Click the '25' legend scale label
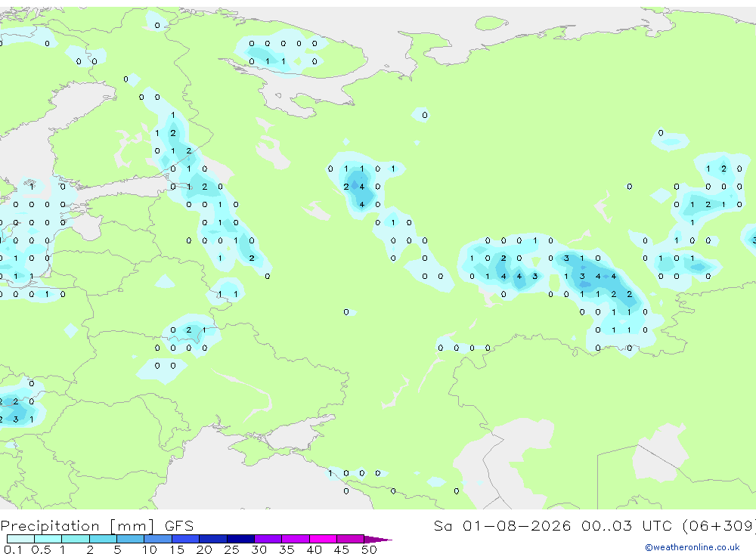 tap(231, 549)
